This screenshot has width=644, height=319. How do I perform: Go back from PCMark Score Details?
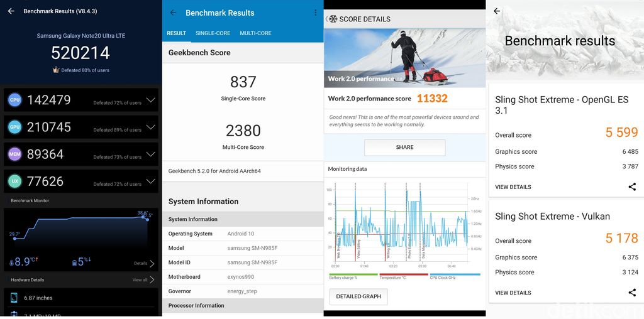click(326, 19)
